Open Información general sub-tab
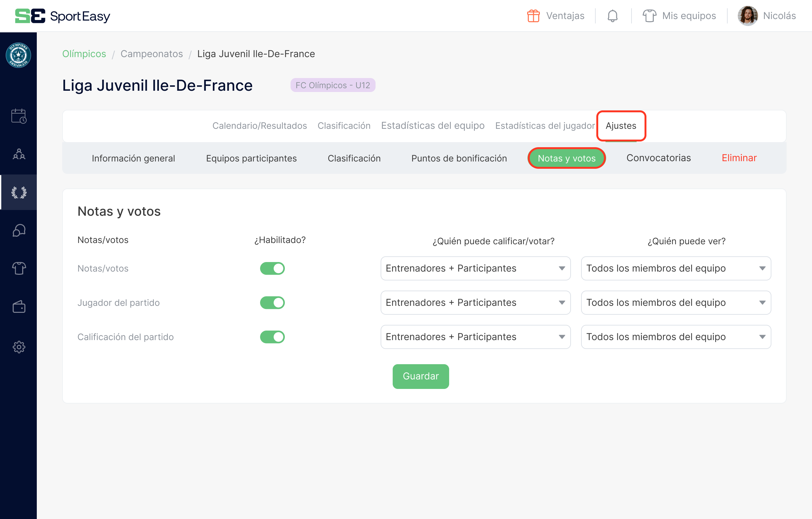 133,158
